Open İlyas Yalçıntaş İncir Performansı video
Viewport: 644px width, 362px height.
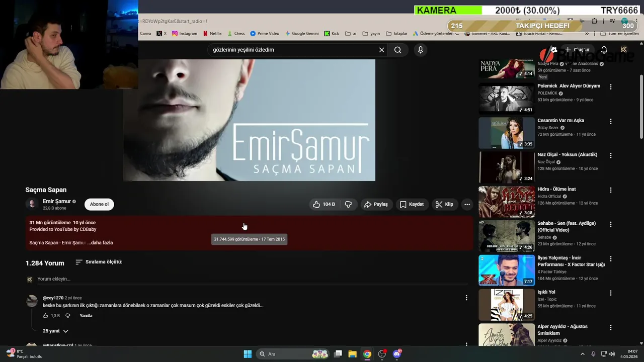click(571, 261)
